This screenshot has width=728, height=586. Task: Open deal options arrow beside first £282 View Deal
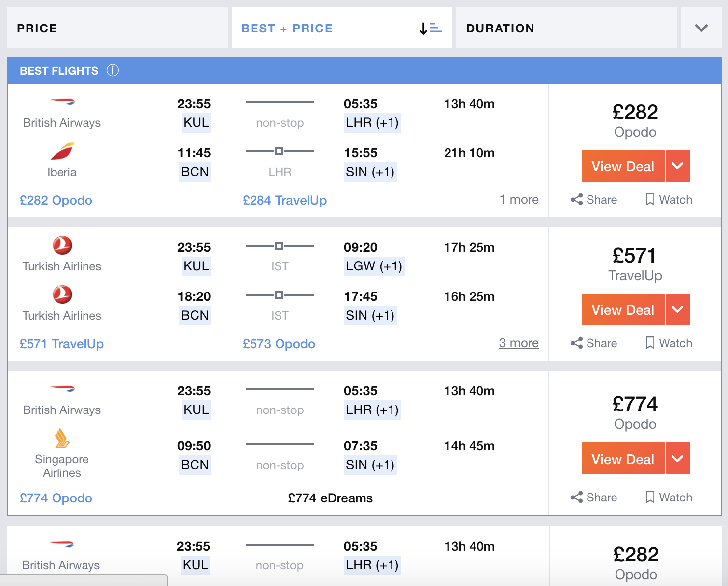(677, 166)
